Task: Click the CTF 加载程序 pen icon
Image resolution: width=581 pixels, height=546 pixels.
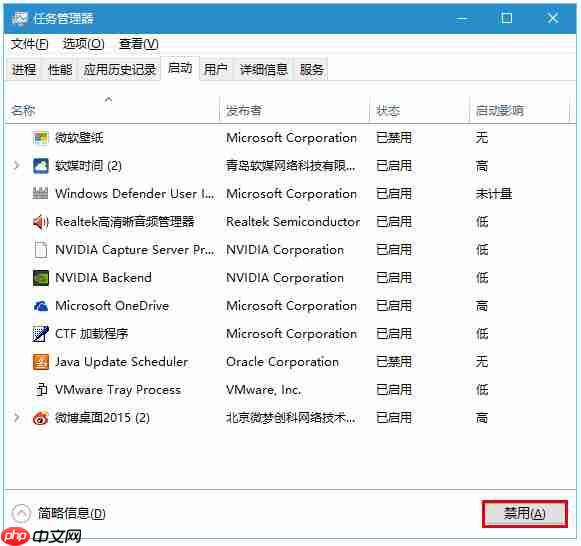Action: [40, 334]
